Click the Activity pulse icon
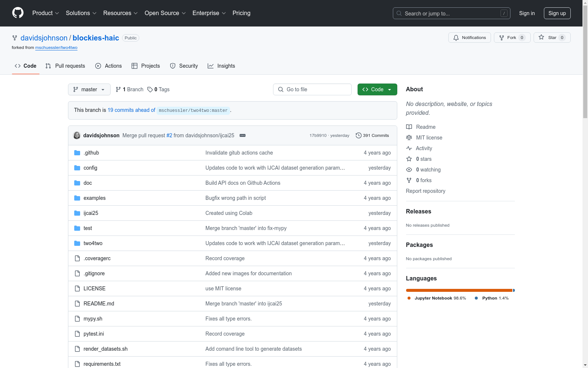This screenshot has height=368, width=588. point(409,148)
